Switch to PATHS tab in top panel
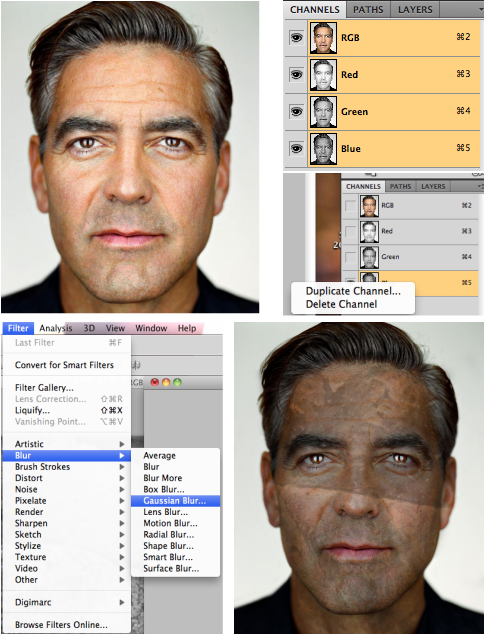Screen dimensions: 485x635 click(368, 9)
